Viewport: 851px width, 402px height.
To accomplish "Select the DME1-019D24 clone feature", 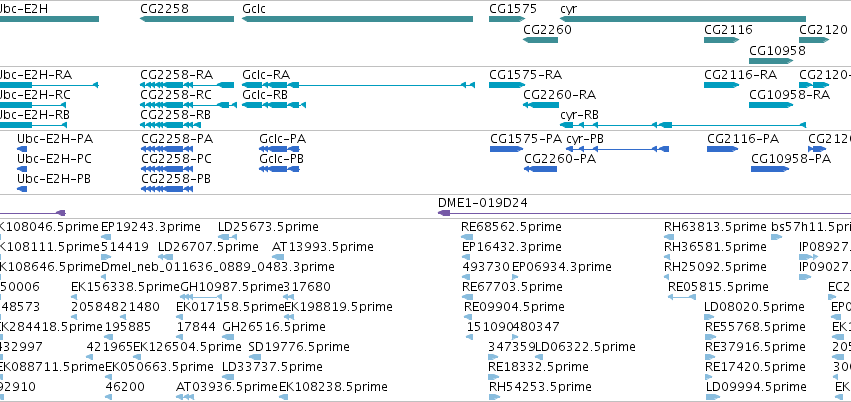I will pyautogui.click(x=644, y=213).
